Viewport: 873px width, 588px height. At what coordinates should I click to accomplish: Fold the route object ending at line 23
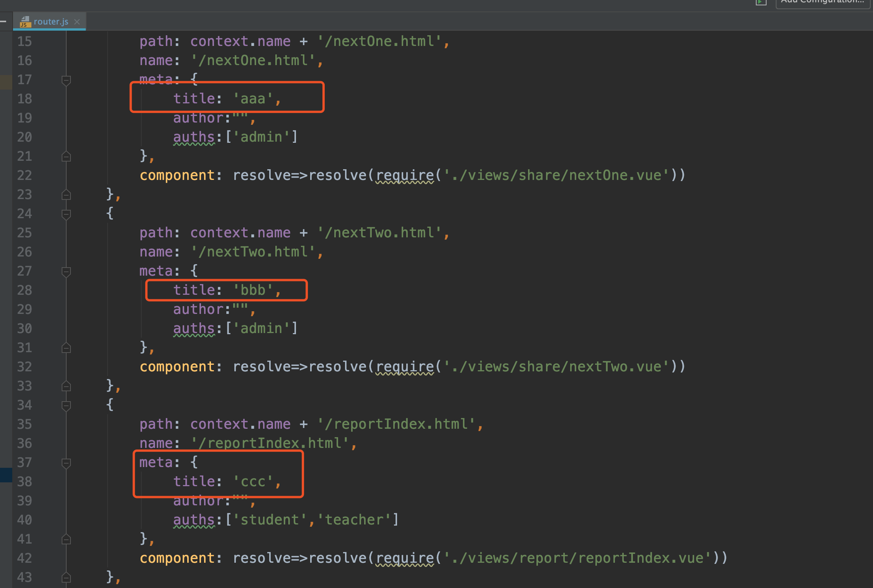(x=66, y=195)
